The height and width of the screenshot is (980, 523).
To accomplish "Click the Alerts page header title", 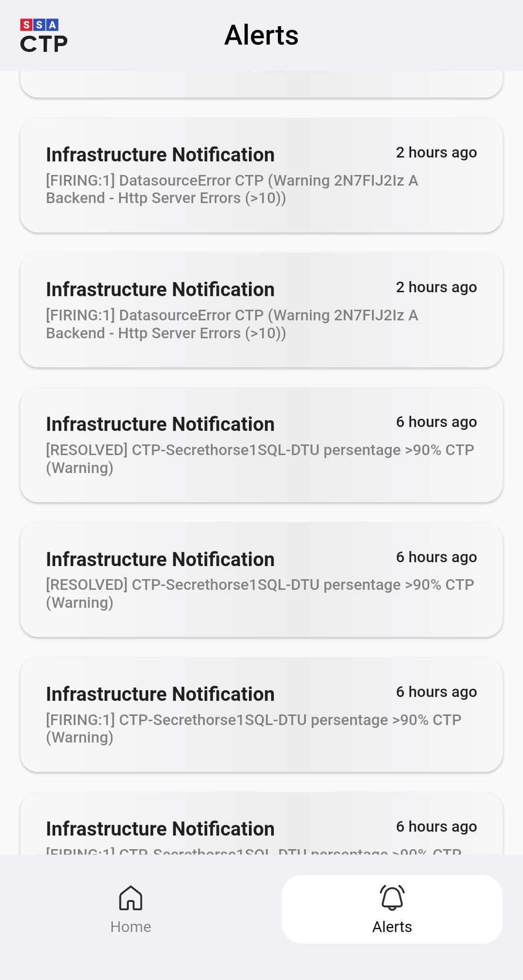I will pos(261,35).
